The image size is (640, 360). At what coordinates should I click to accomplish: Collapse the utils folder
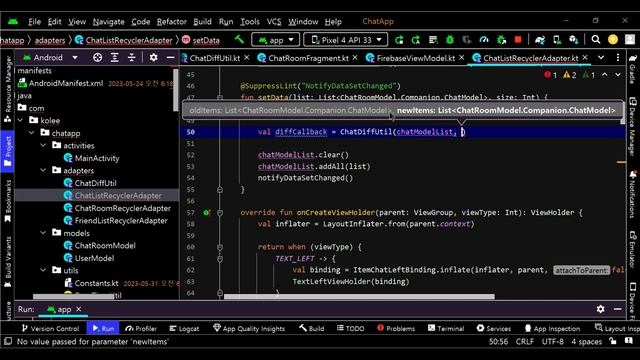click(43, 270)
